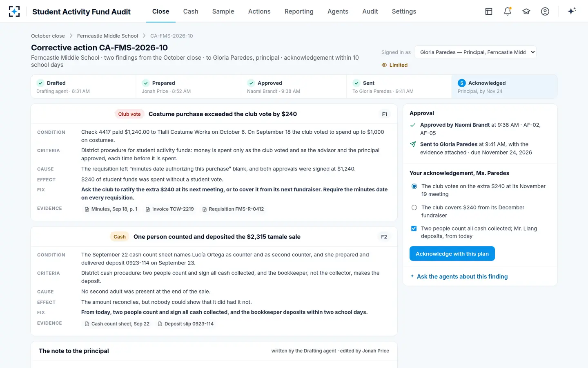Open Cash count sheet, Sep 22 evidence

pos(117,324)
